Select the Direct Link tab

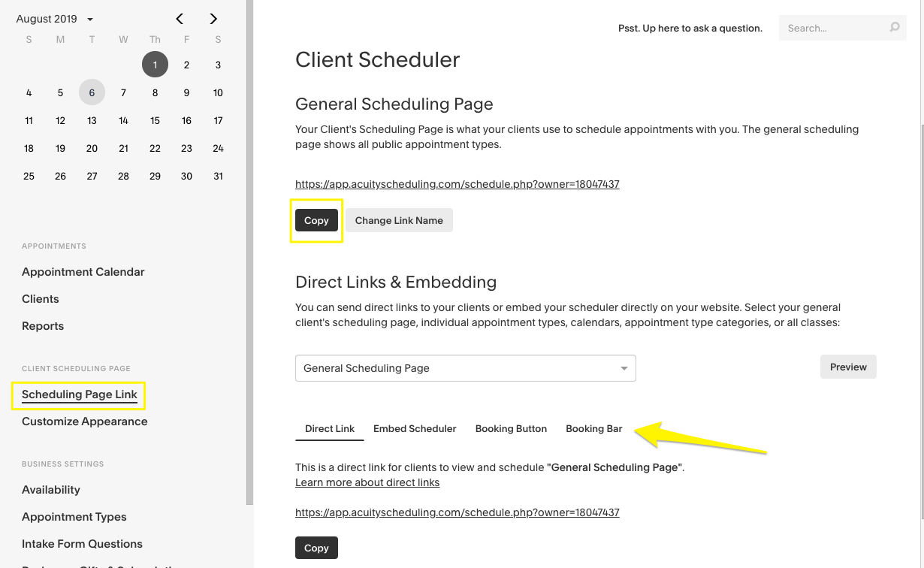tap(330, 429)
